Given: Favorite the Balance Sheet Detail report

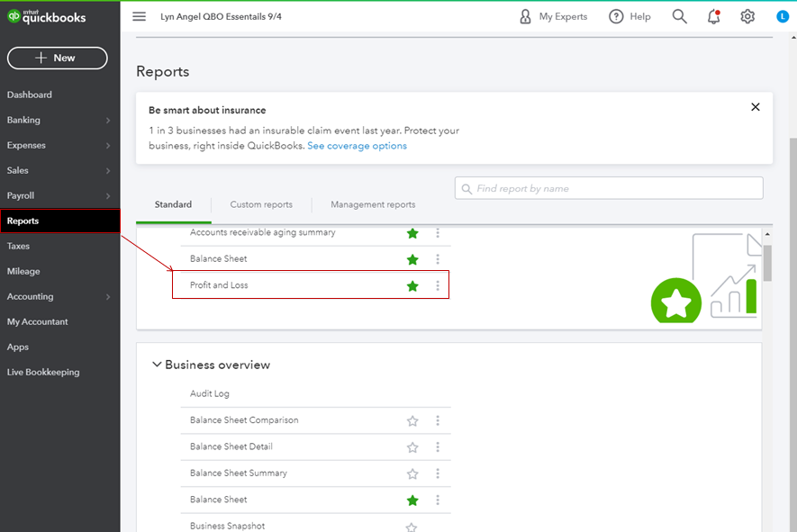Looking at the screenshot, I should 412,447.
